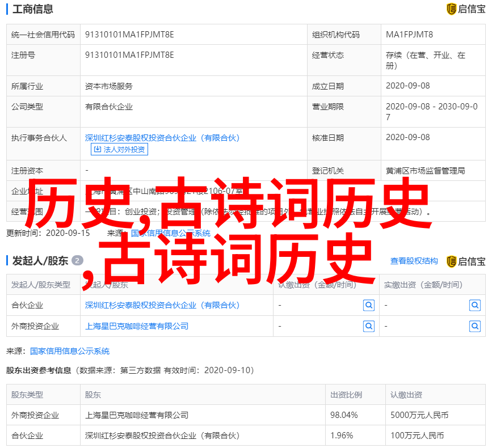Open 查看股权结构 link
The width and height of the screenshot is (492, 448).
(414, 261)
